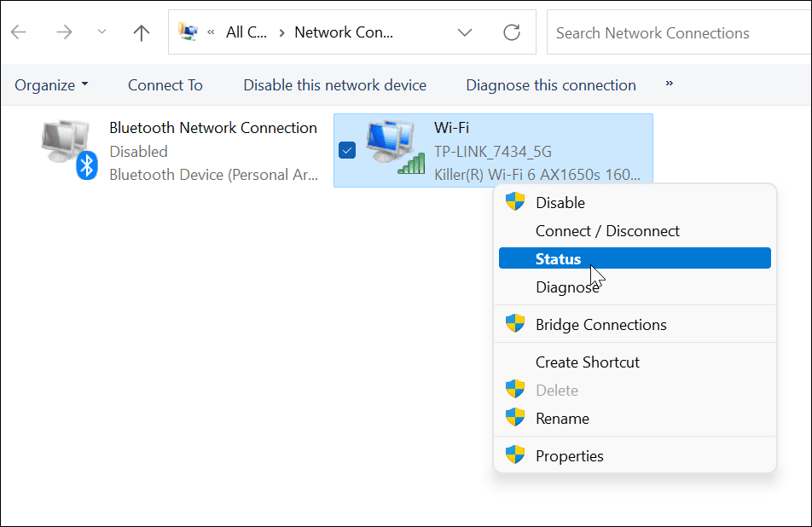This screenshot has height=527, width=812.
Task: Click the forward navigation arrow
Action: point(64,32)
